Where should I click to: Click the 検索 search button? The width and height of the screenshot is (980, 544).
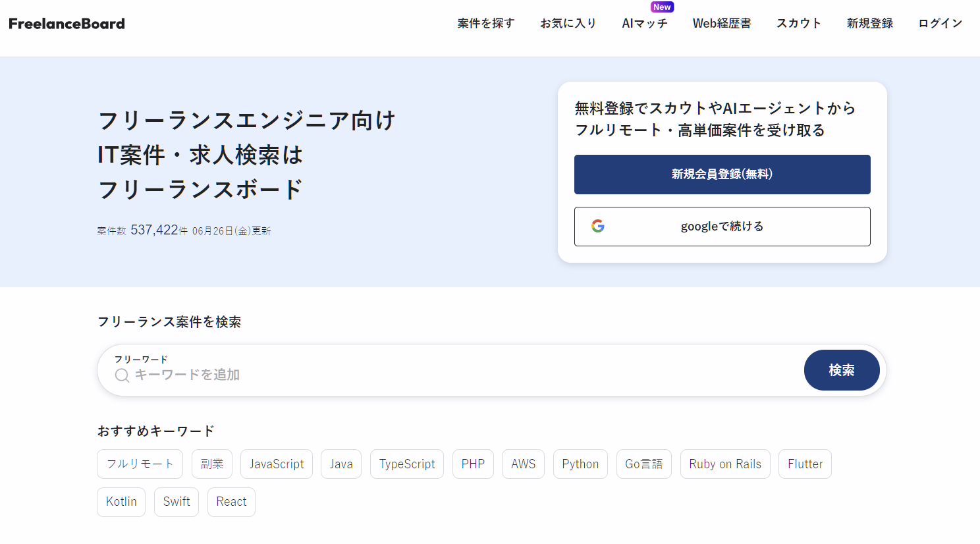click(x=842, y=370)
